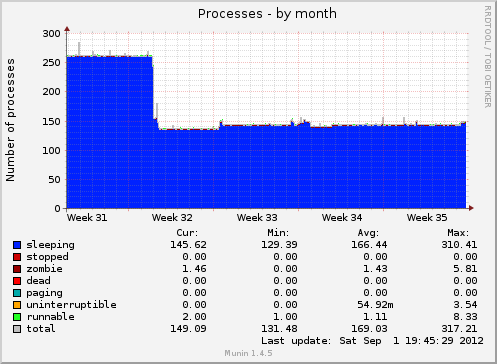Click the red dead legend swatch
The width and height of the screenshot is (497, 364).
click(17, 281)
